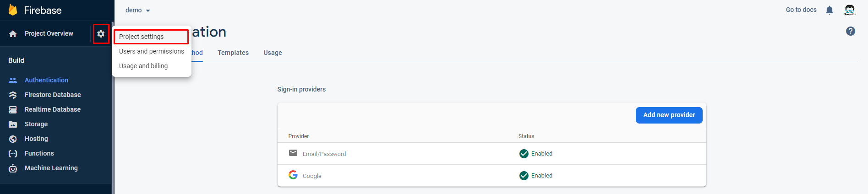Open notifications bell icon

click(830, 10)
